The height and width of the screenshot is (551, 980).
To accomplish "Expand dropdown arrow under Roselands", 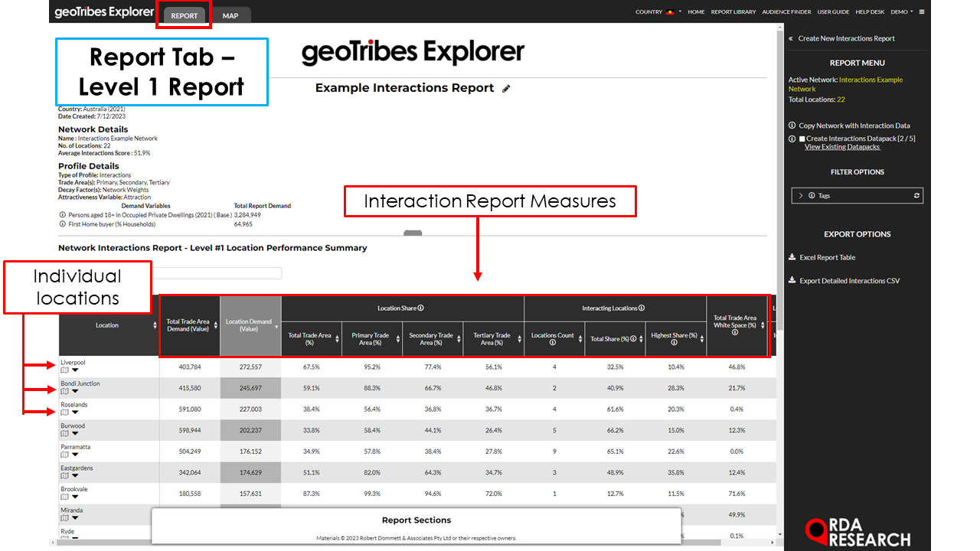I will coord(75,412).
